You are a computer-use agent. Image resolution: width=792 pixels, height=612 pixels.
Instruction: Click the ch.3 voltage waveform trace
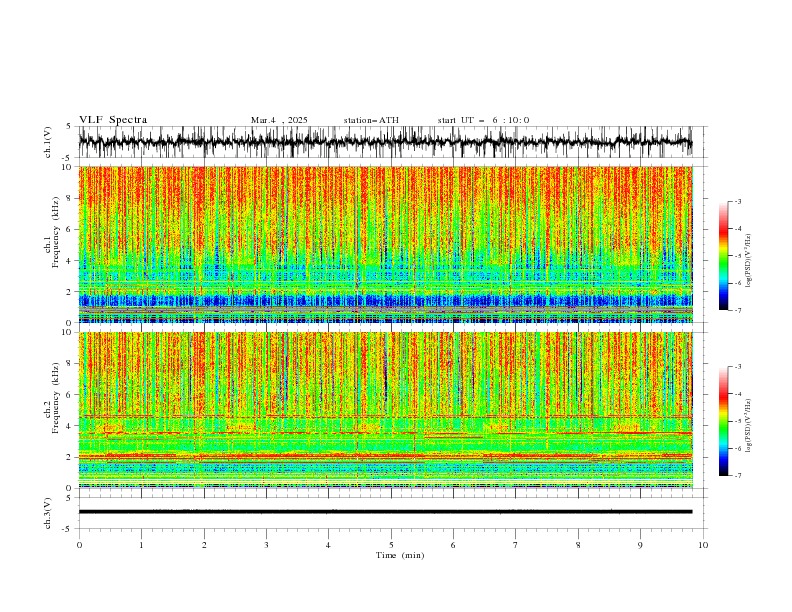(x=385, y=512)
